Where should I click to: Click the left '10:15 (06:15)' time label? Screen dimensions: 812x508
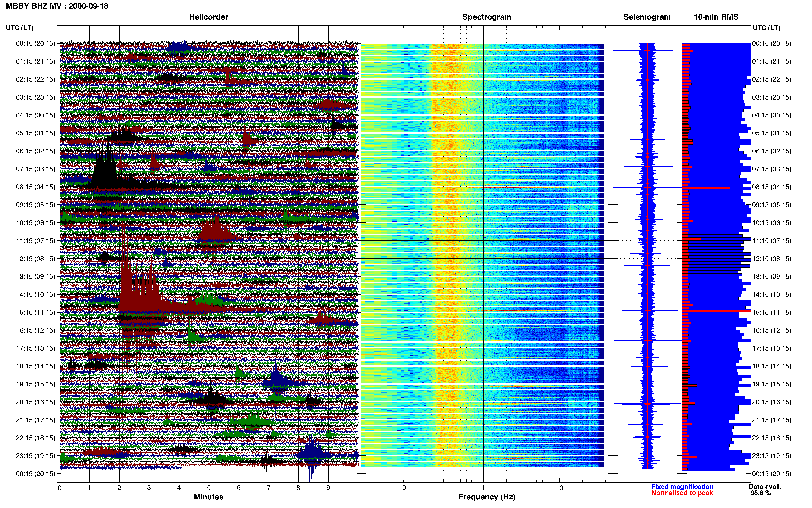36,223
